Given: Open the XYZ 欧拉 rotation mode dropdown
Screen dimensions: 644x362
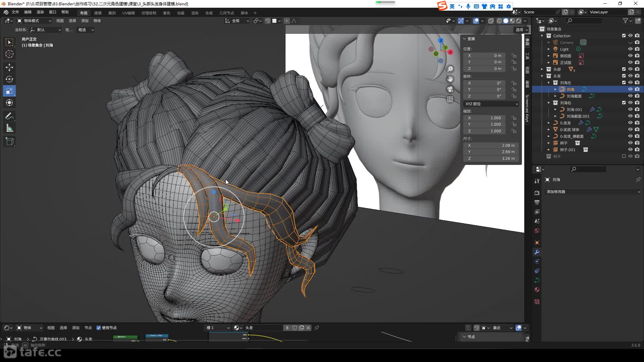Looking at the screenshot, I should [491, 104].
